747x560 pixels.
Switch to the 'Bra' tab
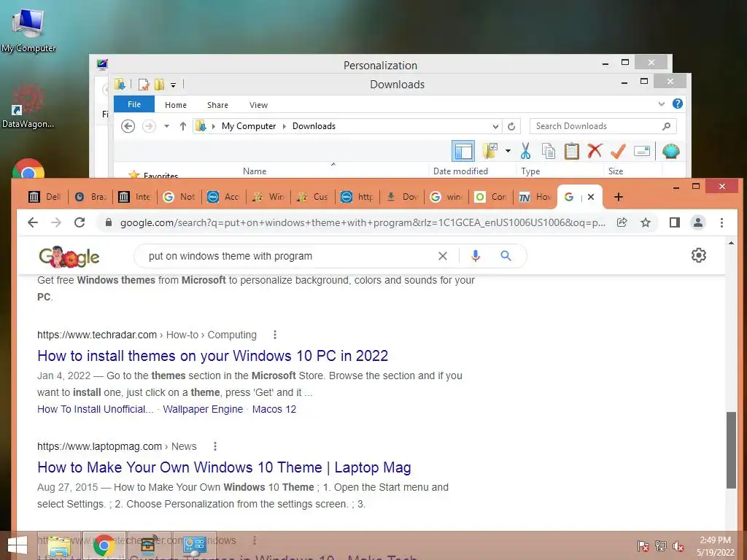coord(90,197)
